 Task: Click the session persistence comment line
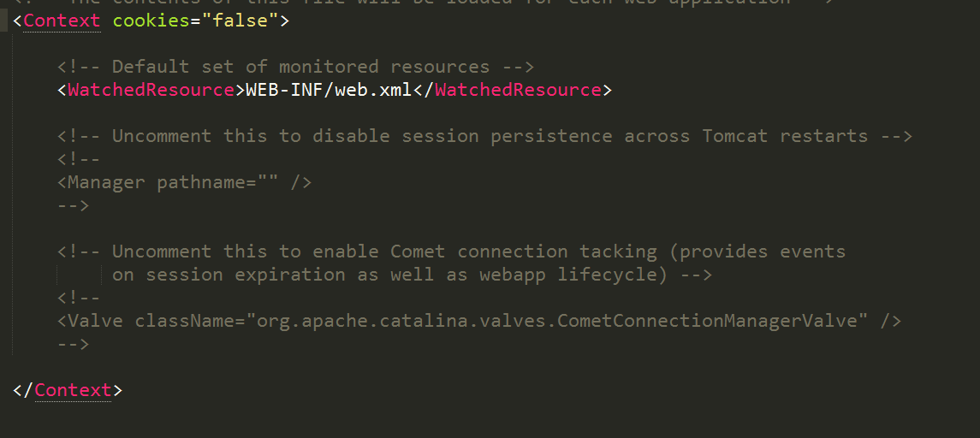[485, 136]
